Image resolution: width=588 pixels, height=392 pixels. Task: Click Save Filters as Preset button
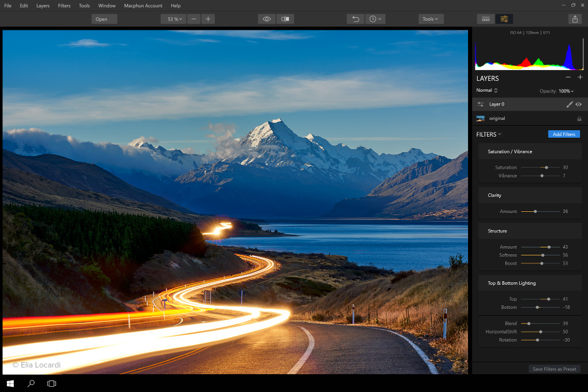pos(554,369)
